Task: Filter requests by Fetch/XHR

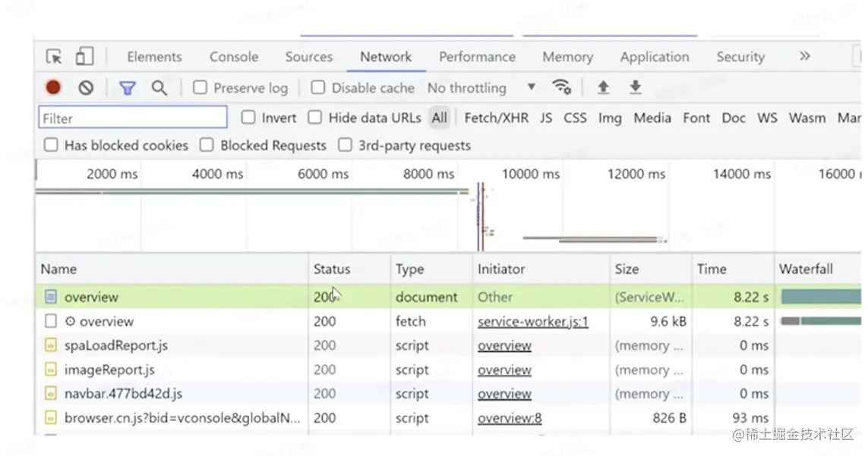Action: click(x=496, y=118)
